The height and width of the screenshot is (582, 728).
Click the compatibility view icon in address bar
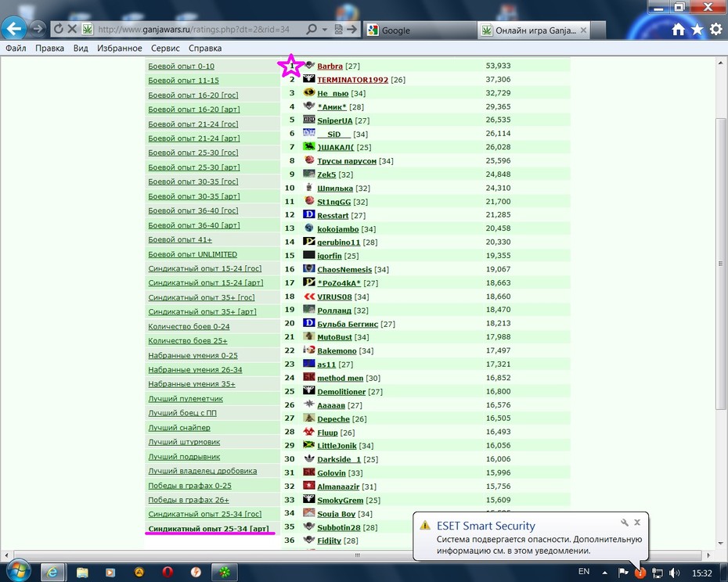click(338, 30)
